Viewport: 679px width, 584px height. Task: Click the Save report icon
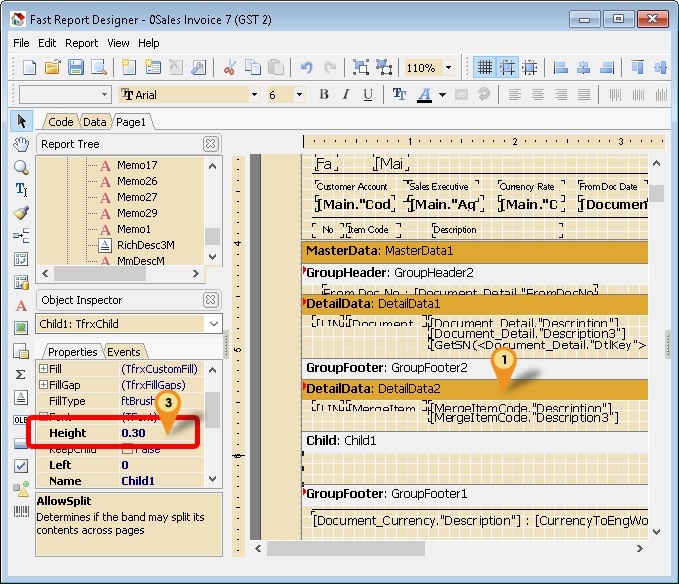click(76, 68)
